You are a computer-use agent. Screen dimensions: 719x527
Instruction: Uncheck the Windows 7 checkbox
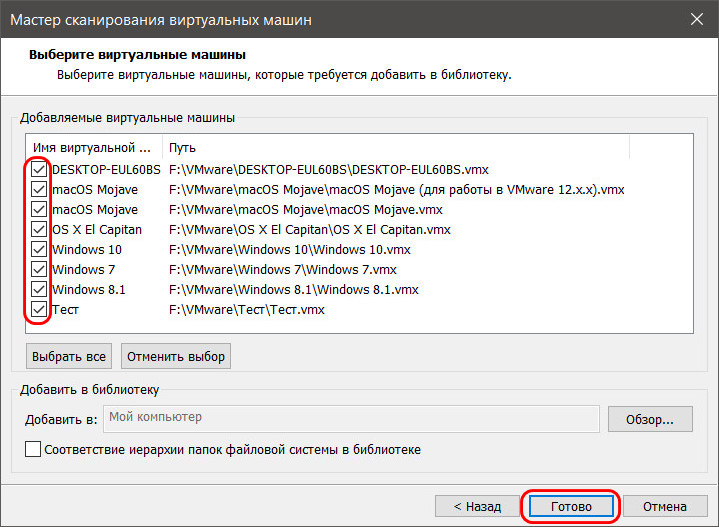(39, 269)
